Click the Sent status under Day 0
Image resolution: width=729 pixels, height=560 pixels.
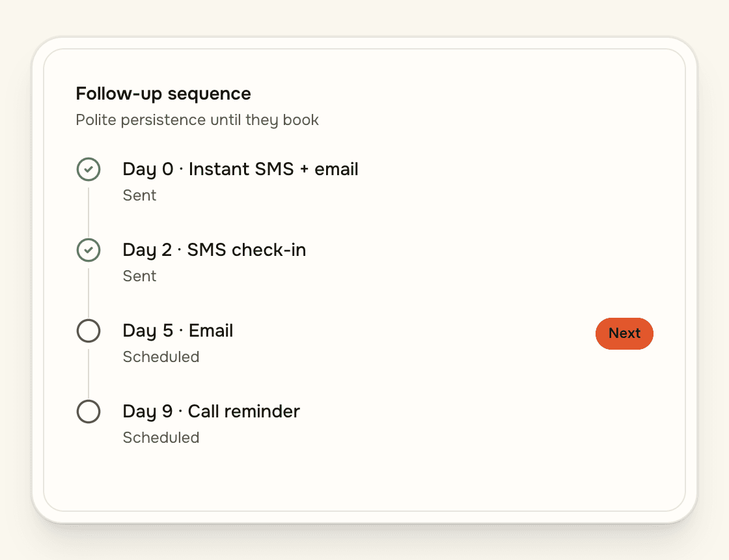click(x=139, y=195)
